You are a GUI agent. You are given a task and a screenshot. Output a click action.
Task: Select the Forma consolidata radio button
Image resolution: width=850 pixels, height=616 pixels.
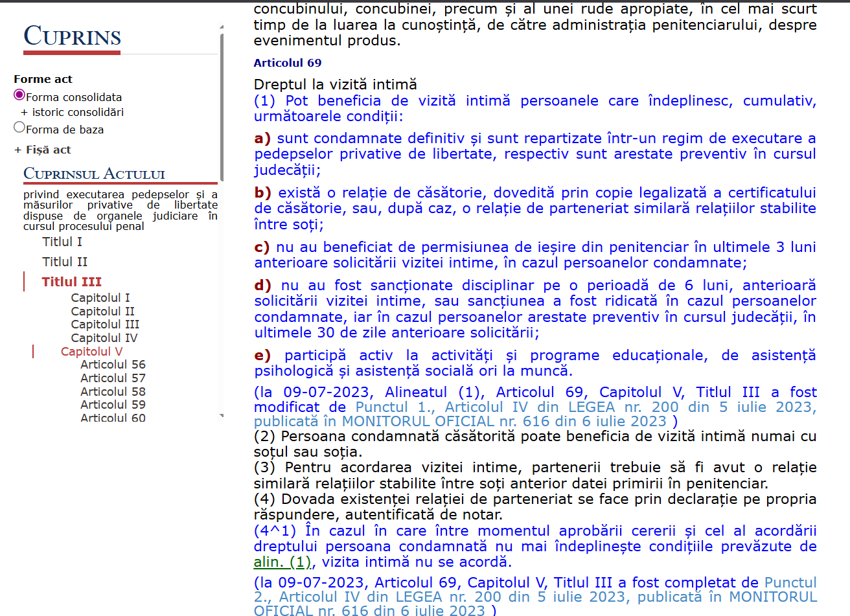tap(19, 95)
